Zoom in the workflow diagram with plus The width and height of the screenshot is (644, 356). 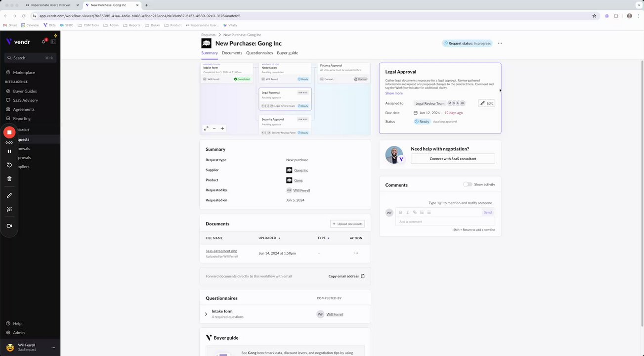tap(222, 128)
